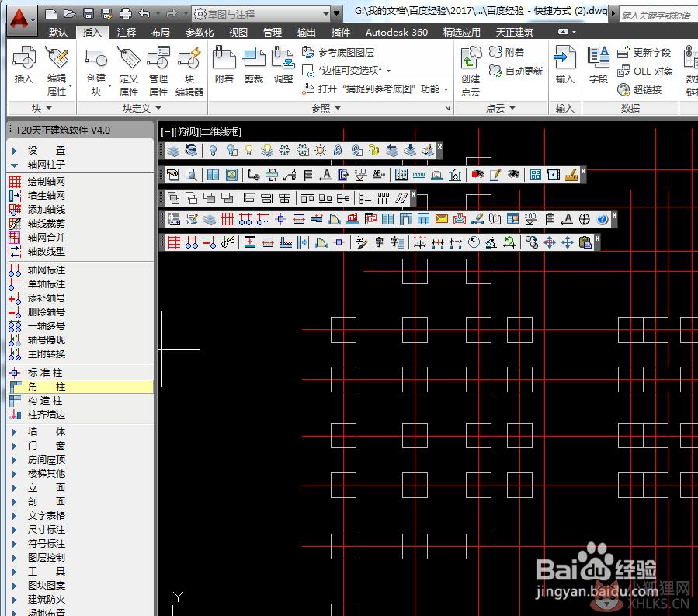Click the red grid icon in bottom toolbar
This screenshot has width=698, height=616.
point(174,242)
